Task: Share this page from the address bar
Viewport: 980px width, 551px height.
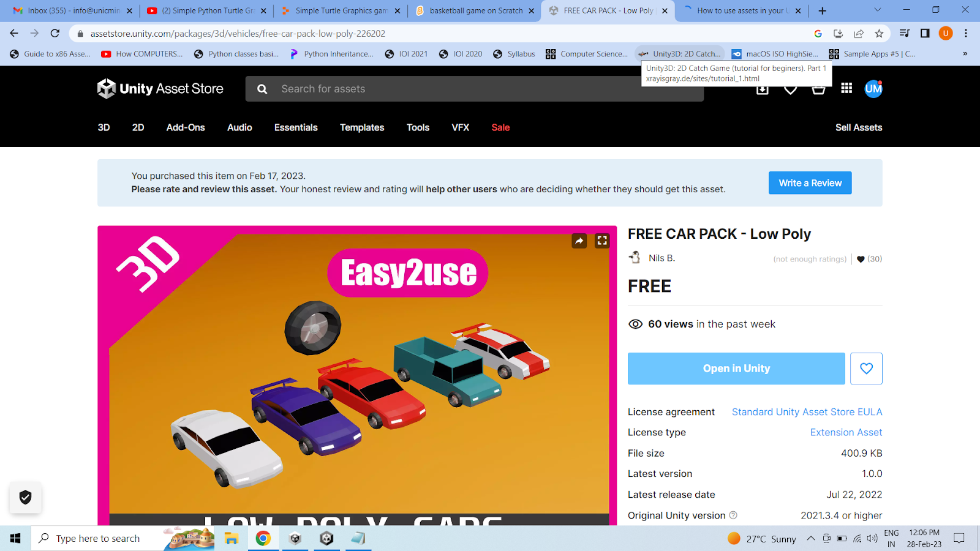Action: click(x=859, y=34)
